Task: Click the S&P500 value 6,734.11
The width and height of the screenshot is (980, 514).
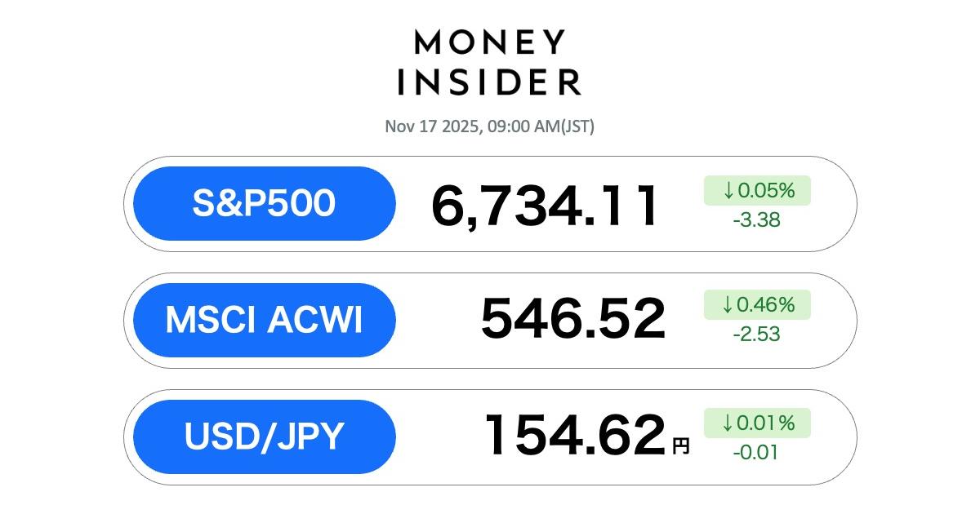Action: coord(545,206)
